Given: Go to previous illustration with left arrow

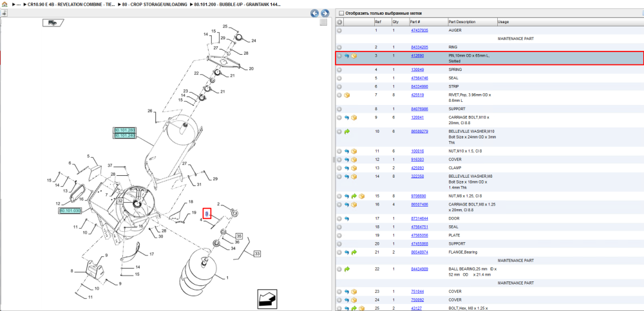Looking at the screenshot, I should pos(315,13).
